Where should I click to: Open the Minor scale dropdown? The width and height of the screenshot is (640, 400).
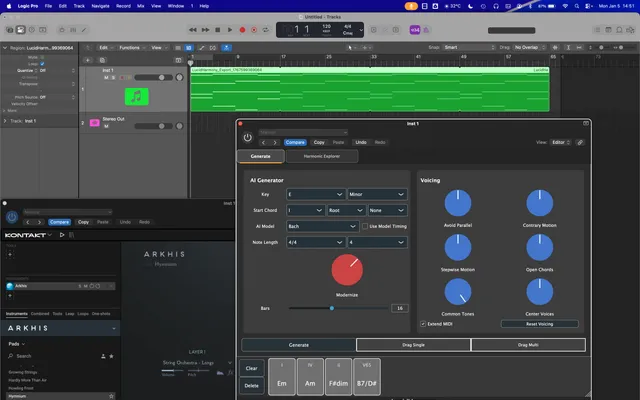point(377,194)
